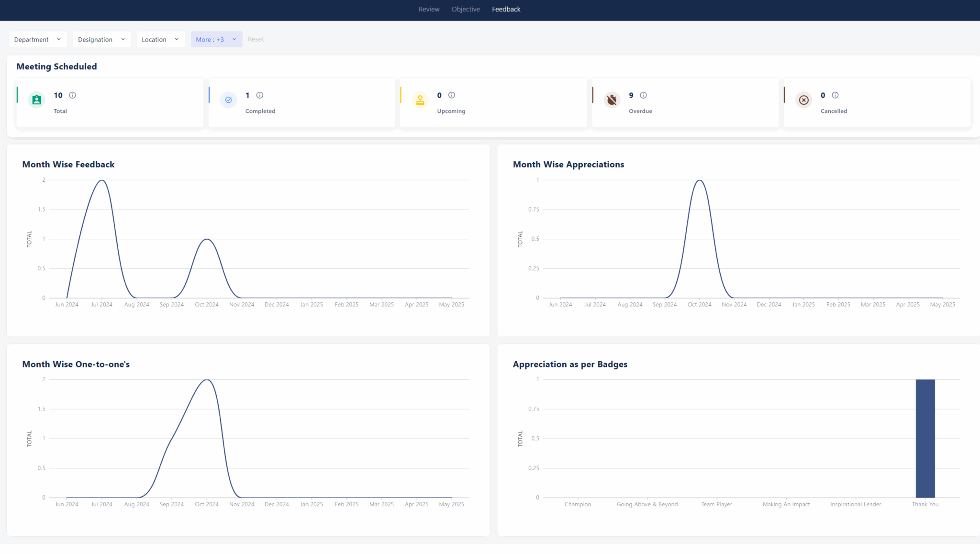Select the Completed checkmark icon
The width and height of the screenshot is (980, 554).
click(x=228, y=100)
